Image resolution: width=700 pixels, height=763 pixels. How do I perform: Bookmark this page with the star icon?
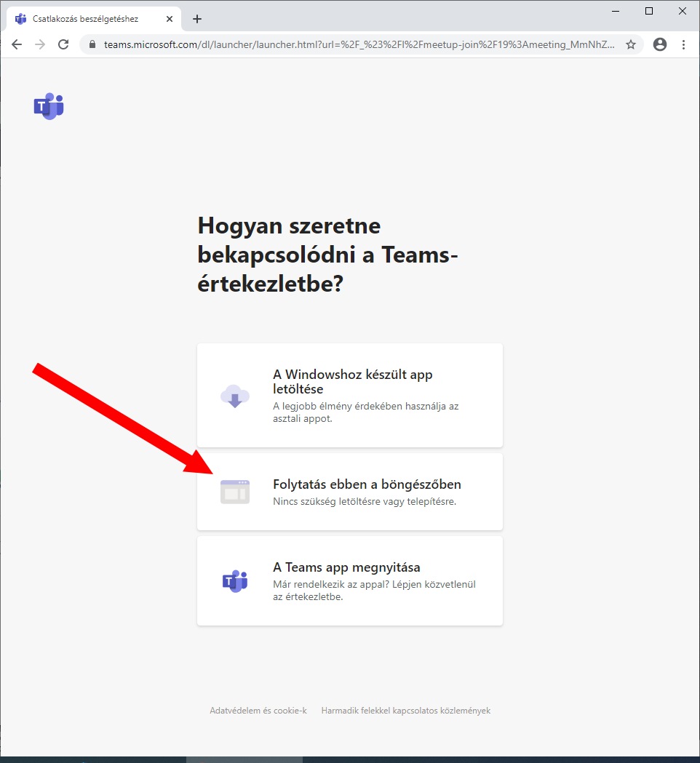(x=631, y=45)
